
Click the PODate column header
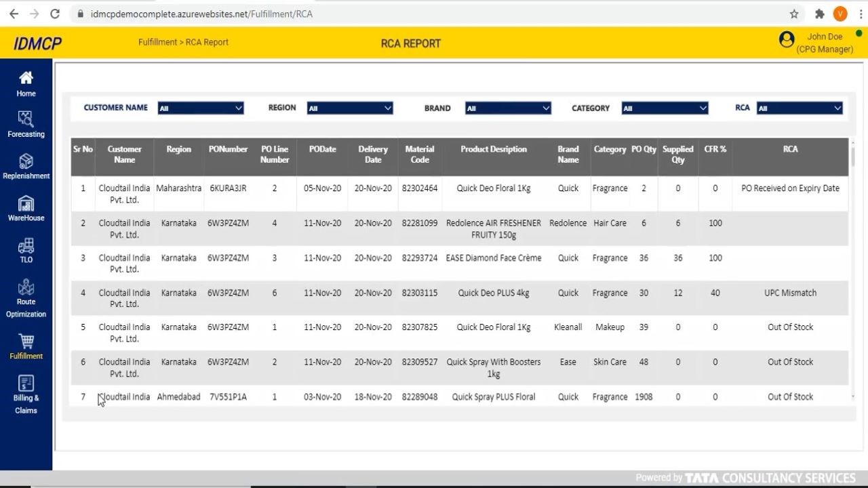coord(322,149)
